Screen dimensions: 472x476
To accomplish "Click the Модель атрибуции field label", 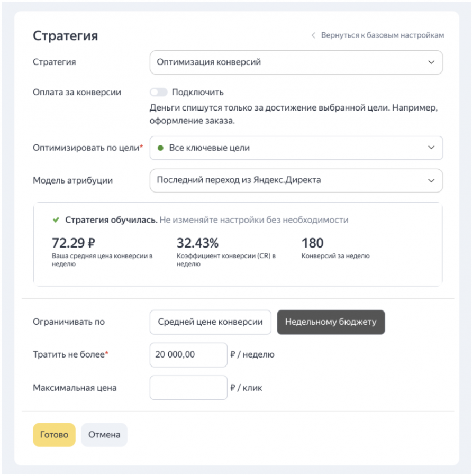I will [72, 181].
